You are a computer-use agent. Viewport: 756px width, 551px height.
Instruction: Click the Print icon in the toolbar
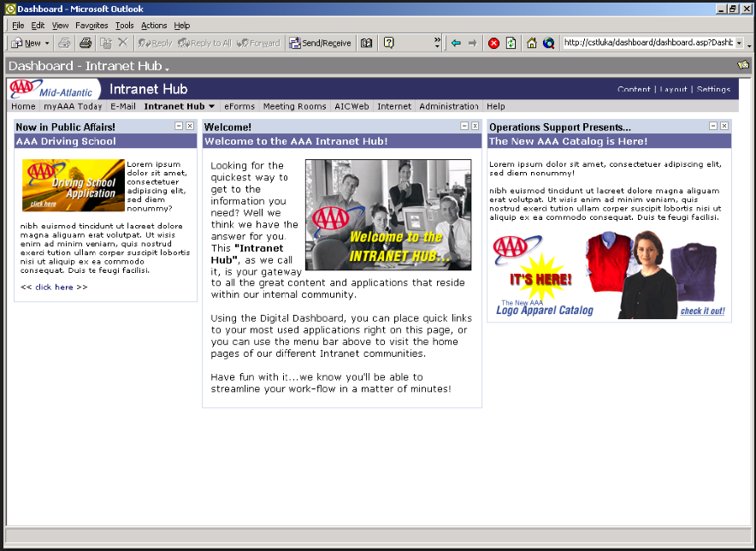click(x=86, y=43)
